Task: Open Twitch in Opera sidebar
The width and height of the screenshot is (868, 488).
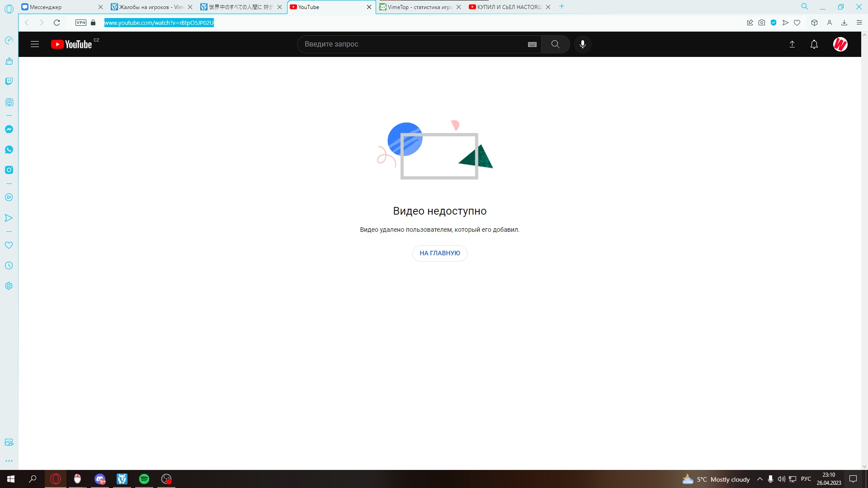Action: (9, 81)
